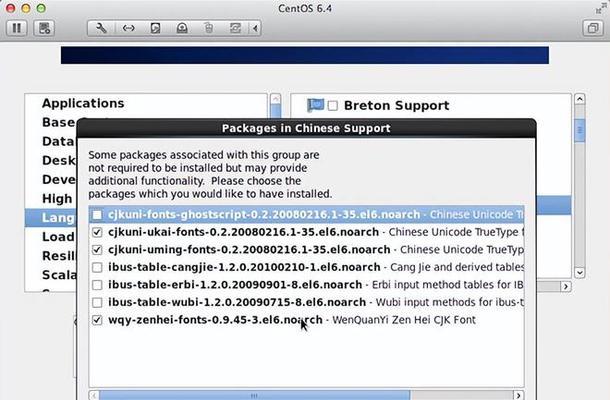Uncheck wqy-zenhei-fonts package
610x400 pixels.
tap(97, 320)
